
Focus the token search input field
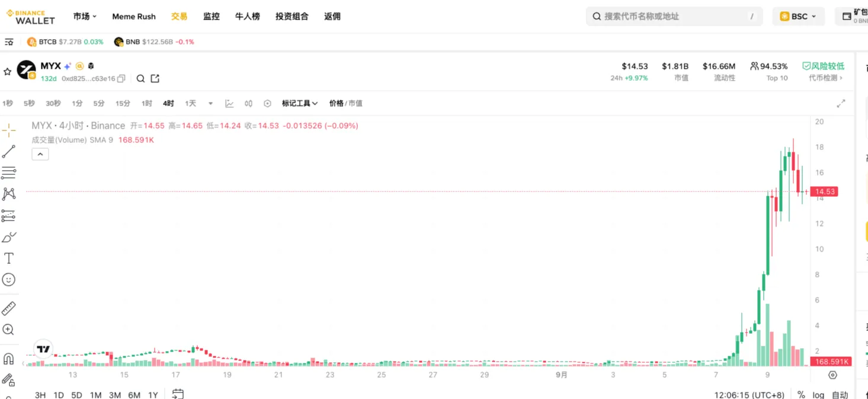tap(674, 17)
